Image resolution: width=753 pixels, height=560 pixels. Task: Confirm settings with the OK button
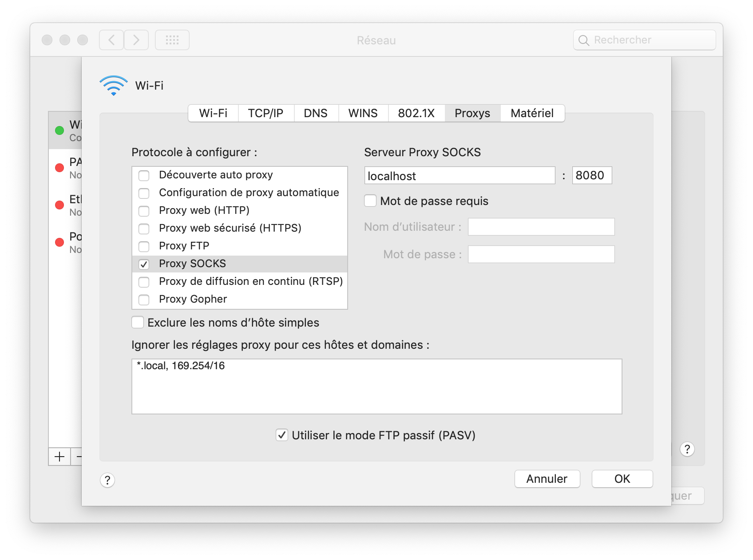pos(622,479)
